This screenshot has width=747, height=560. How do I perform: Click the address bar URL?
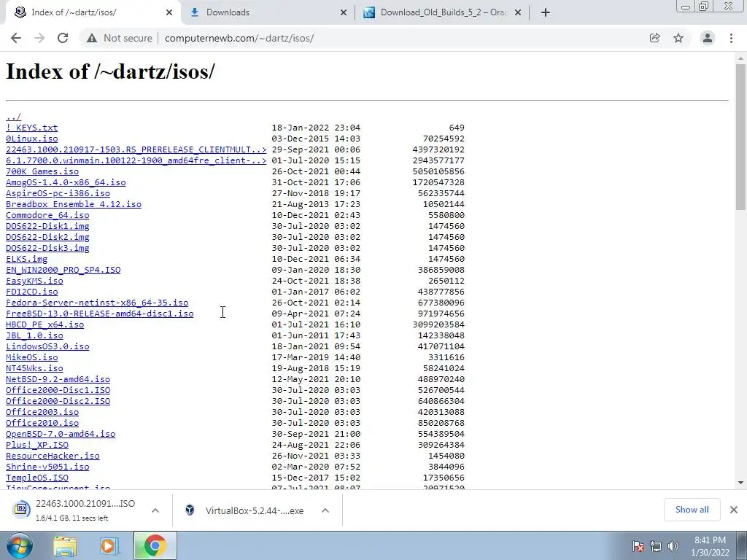click(239, 38)
